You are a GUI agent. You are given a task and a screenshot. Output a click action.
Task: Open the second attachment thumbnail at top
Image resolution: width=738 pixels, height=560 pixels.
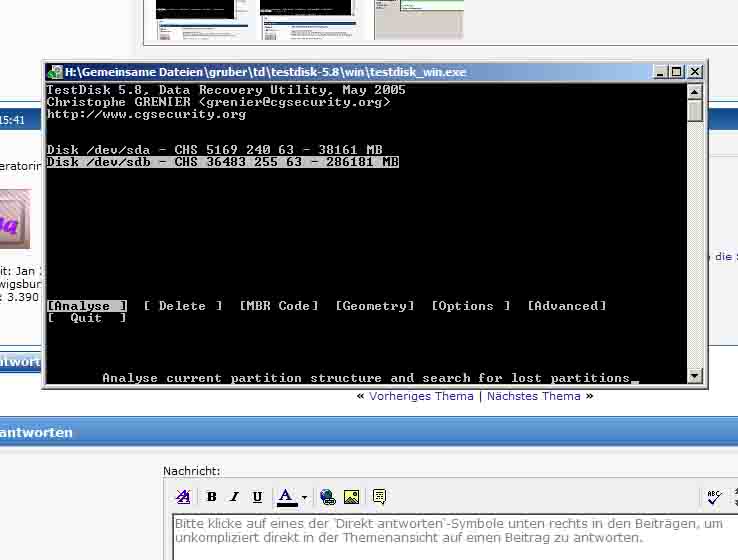click(308, 20)
